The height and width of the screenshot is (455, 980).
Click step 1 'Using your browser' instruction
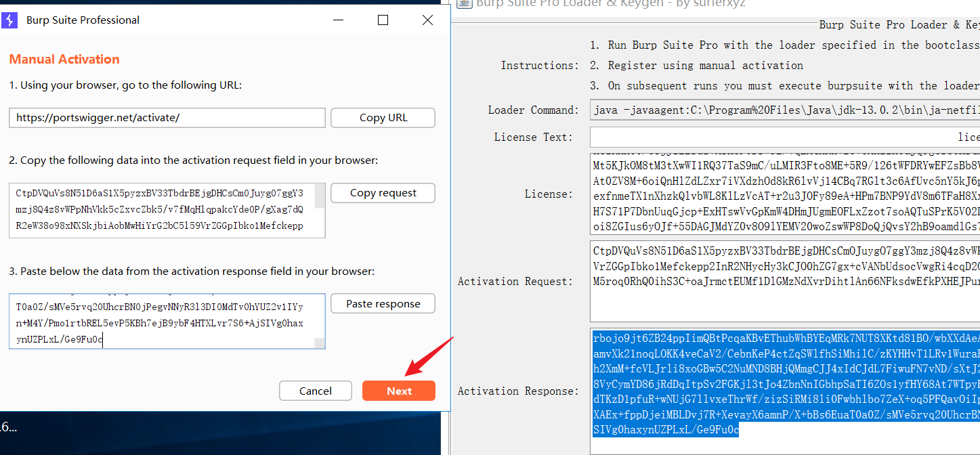click(125, 85)
